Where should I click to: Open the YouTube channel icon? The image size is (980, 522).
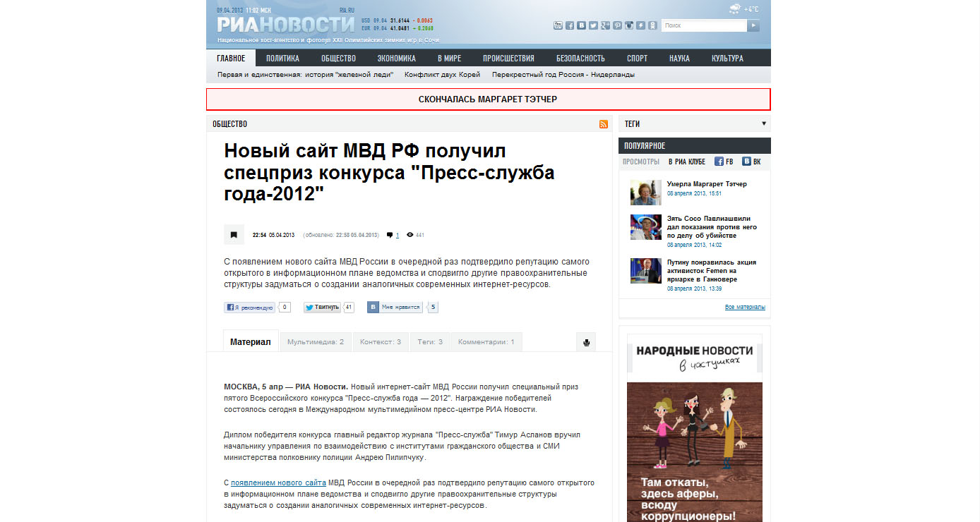[x=558, y=25]
